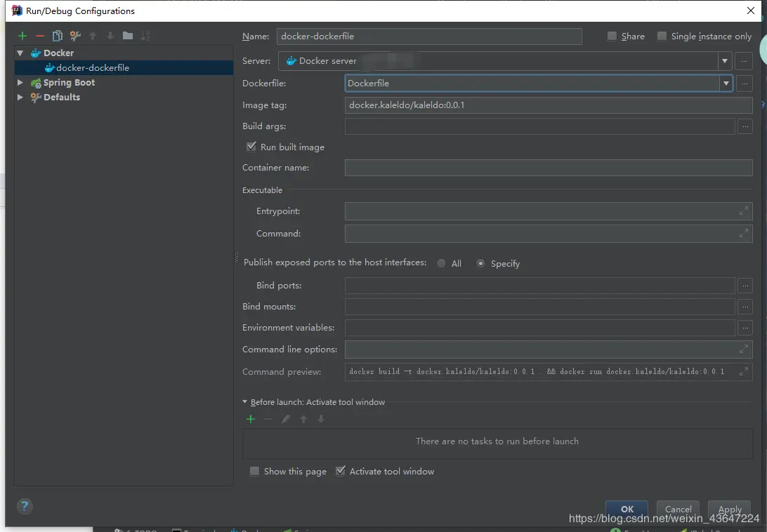Viewport: 767px width, 532px height.
Task: Open the Dockerfile dropdown arrow
Action: [726, 84]
